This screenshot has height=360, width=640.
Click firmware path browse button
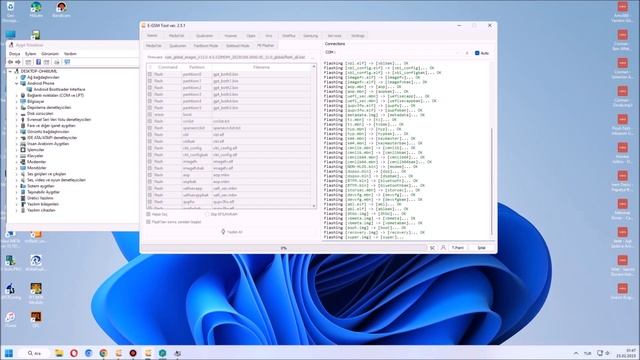pos(313,57)
